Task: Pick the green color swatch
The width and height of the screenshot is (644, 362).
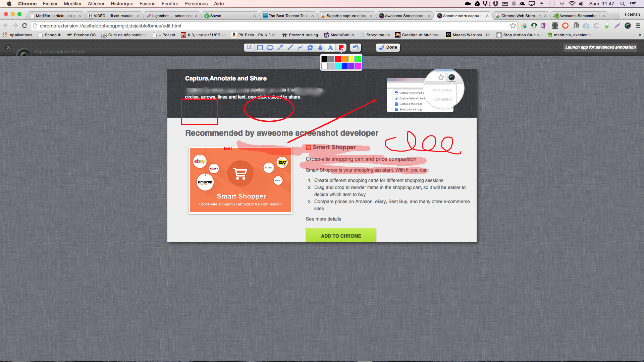Action: (358, 59)
